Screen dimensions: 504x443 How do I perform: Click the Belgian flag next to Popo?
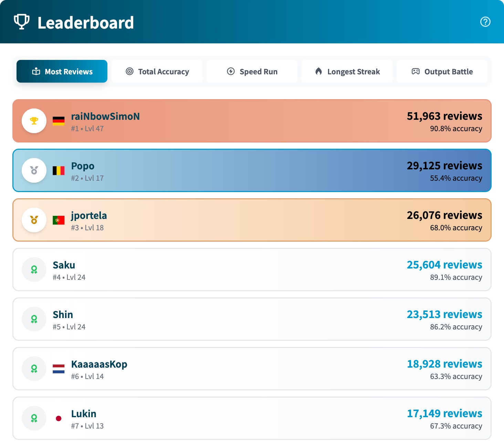(x=59, y=170)
